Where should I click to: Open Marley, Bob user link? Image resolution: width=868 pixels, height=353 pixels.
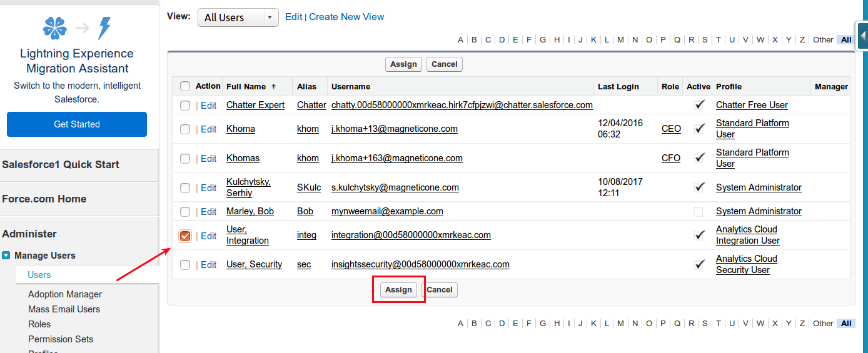250,211
